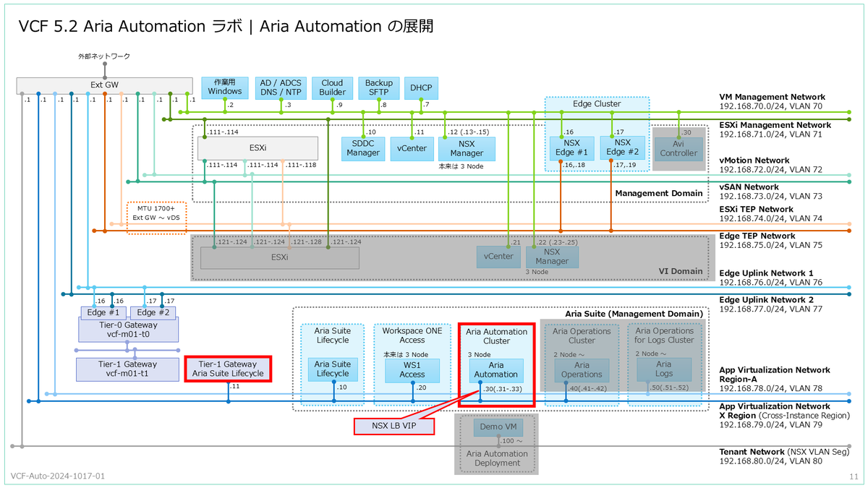Click the gray vCenter box in VI Domain
Viewport: 868px width, 488px height.
point(498,257)
